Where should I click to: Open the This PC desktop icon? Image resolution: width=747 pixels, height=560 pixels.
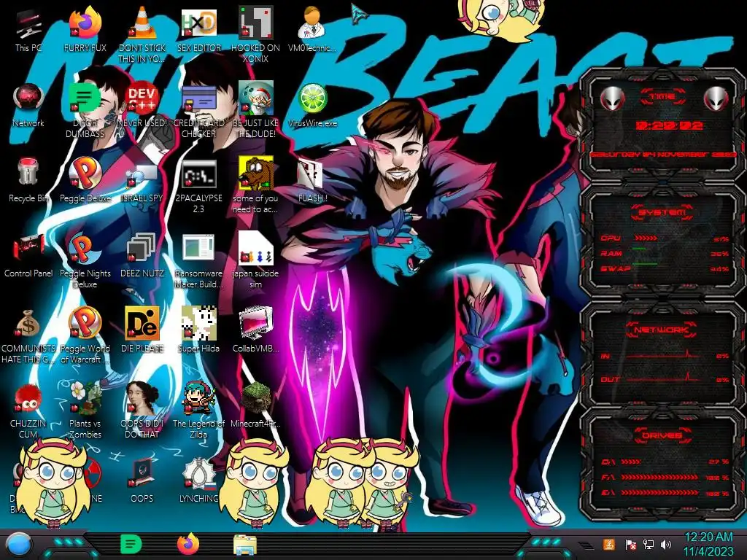click(x=28, y=31)
